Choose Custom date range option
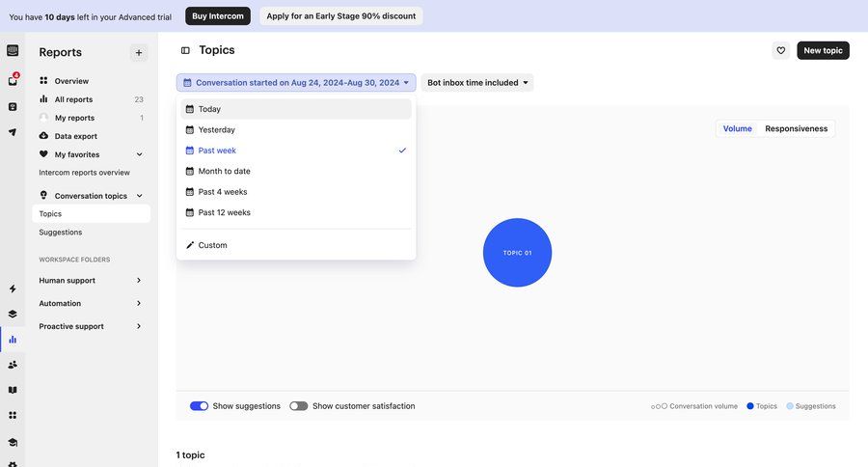868x467 pixels. click(x=296, y=245)
